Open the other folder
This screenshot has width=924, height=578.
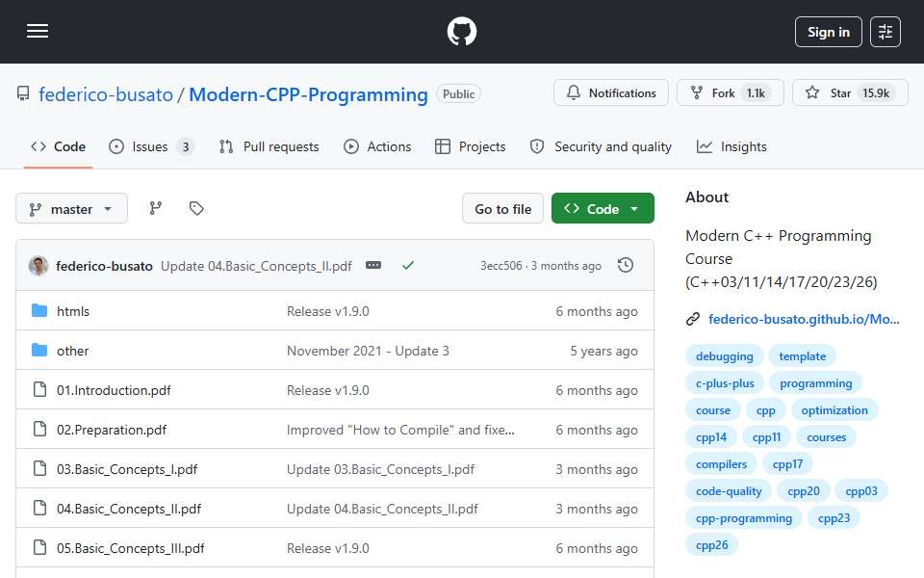pyautogui.click(x=72, y=351)
